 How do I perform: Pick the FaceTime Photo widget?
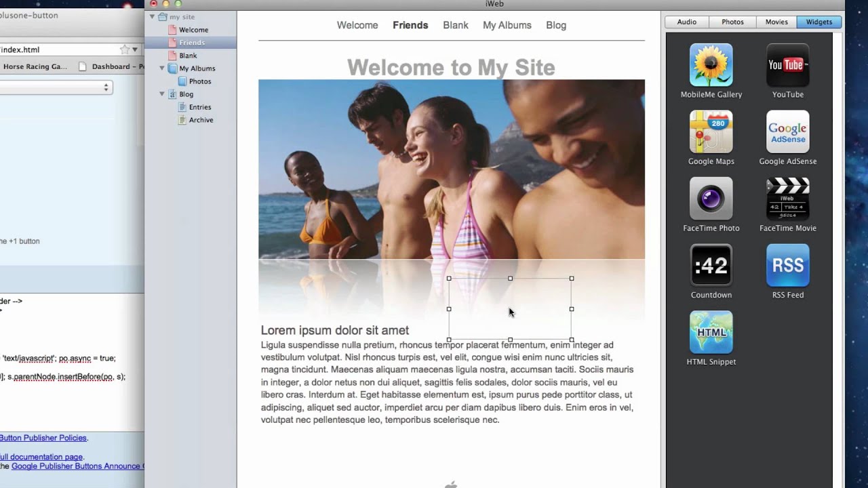(x=711, y=199)
